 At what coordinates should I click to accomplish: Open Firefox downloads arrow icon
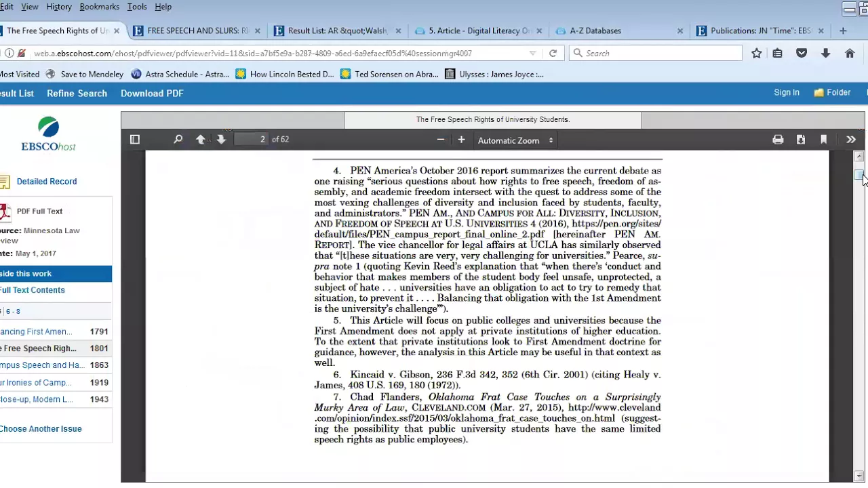pyautogui.click(x=825, y=53)
